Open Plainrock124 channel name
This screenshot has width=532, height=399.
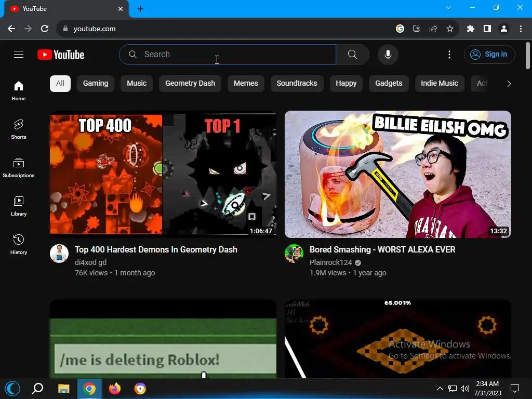pyautogui.click(x=331, y=262)
